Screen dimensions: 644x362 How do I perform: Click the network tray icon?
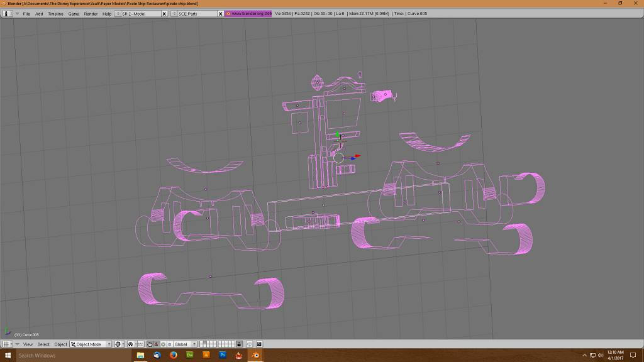[592, 356]
